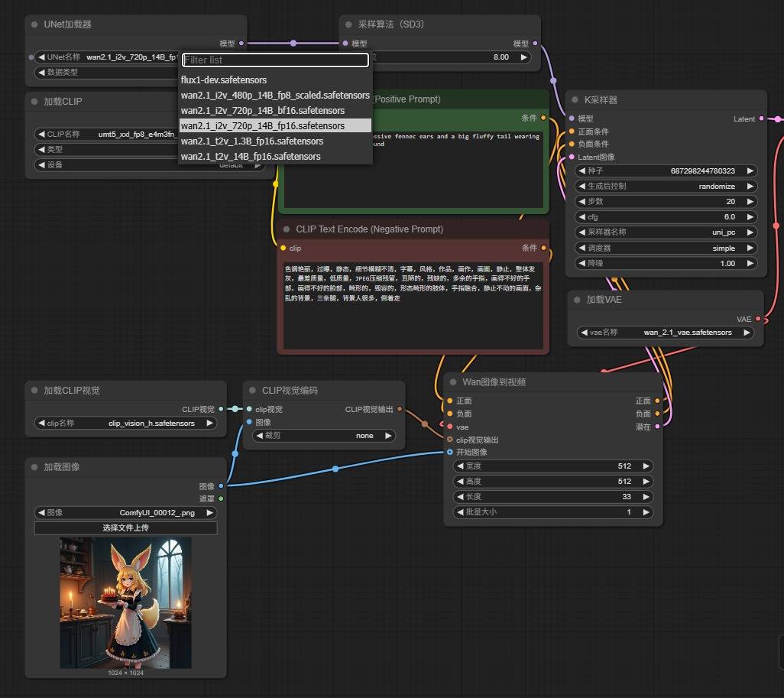Decrease cfg value with left arrow
This screenshot has height=698, width=784.
coord(581,217)
